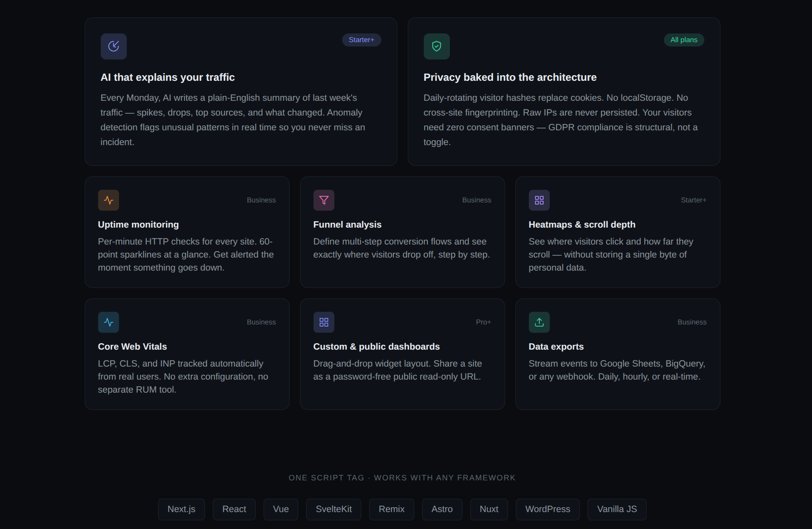
Task: Select the Vanilla JS framework chip
Action: click(x=617, y=509)
